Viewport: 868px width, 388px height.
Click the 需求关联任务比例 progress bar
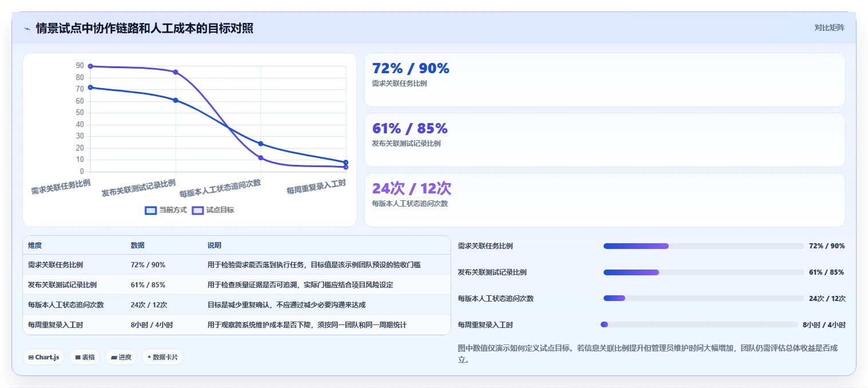[x=704, y=246]
